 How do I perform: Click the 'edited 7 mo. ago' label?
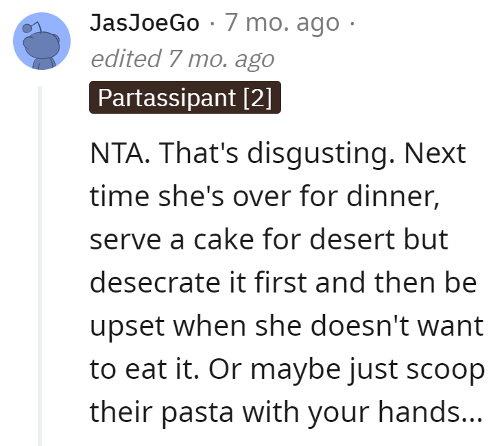[182, 59]
